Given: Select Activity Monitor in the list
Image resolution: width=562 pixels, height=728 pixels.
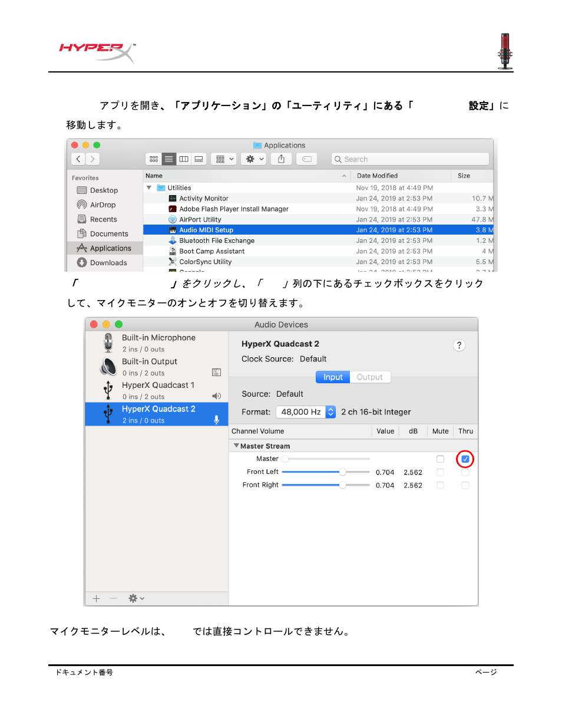Looking at the screenshot, I should pyautogui.click(x=318, y=199).
